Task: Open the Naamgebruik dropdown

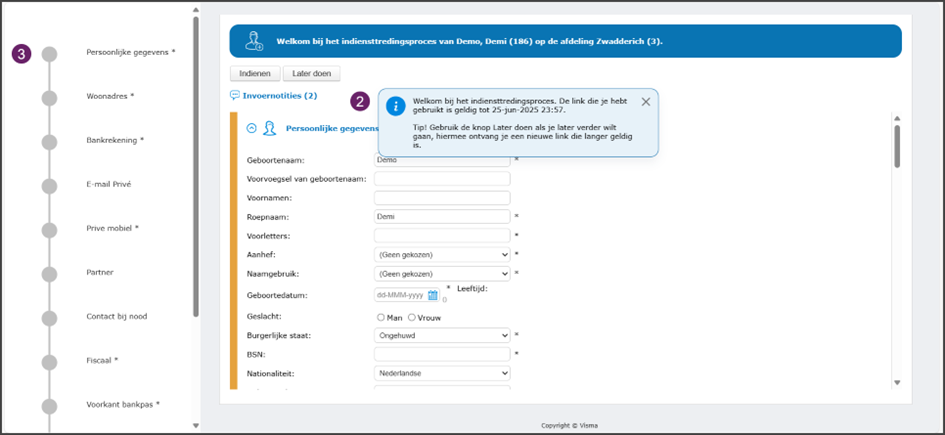Action: pos(442,274)
